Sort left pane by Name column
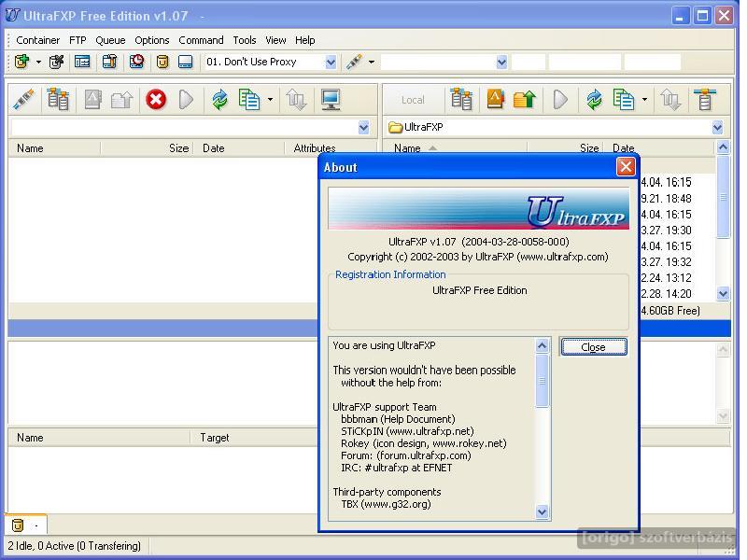The height and width of the screenshot is (560, 747). pos(54,148)
